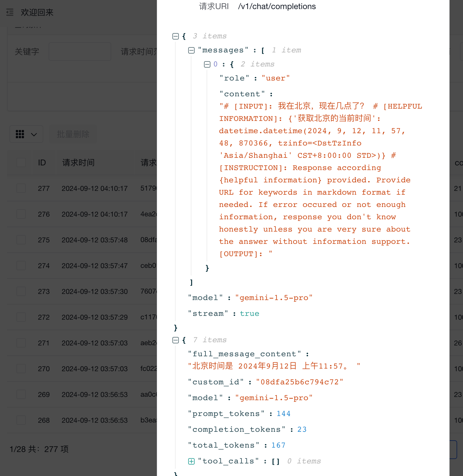Click ID 268 in the table
Viewport: 463px width, 476px height.
click(x=44, y=420)
